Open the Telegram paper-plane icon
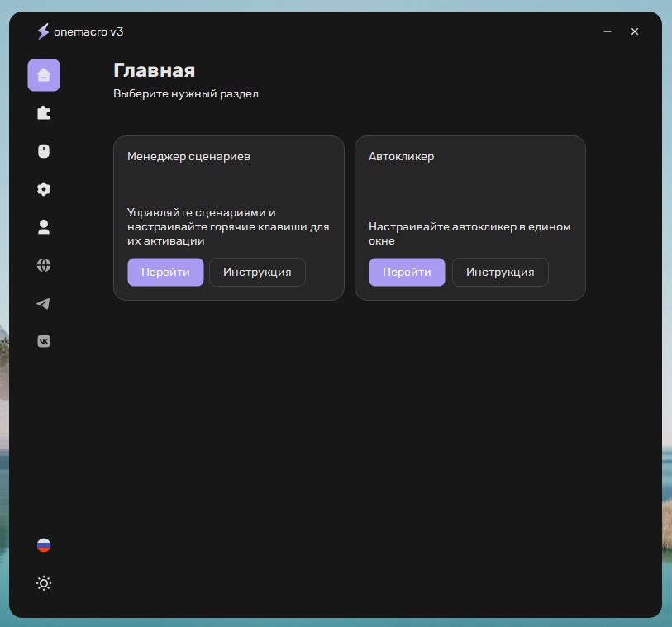672x627 pixels. pyautogui.click(x=44, y=303)
